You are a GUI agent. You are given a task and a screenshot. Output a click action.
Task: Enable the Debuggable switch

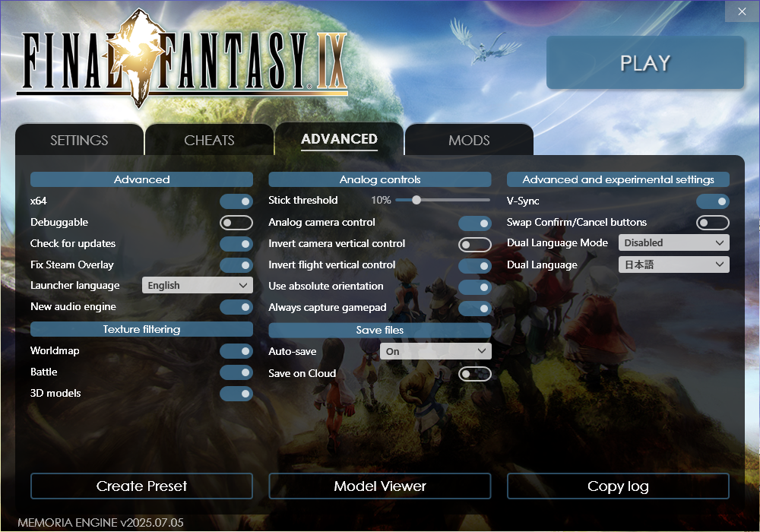click(x=236, y=223)
